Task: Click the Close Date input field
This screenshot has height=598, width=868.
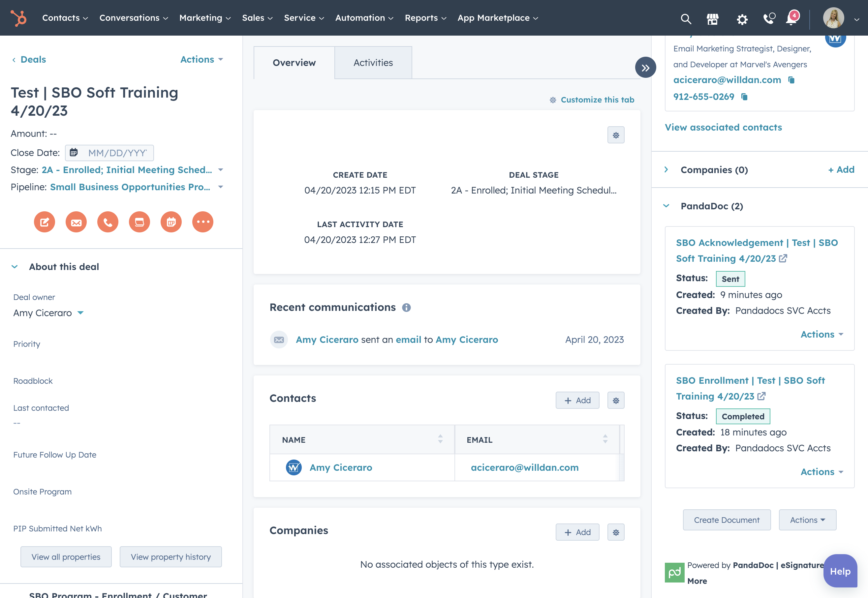Action: tap(109, 153)
